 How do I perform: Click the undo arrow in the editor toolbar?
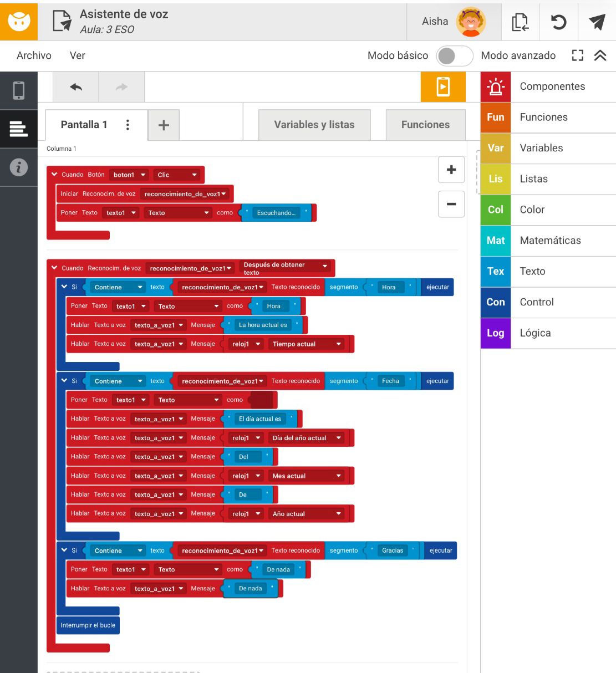(76, 87)
